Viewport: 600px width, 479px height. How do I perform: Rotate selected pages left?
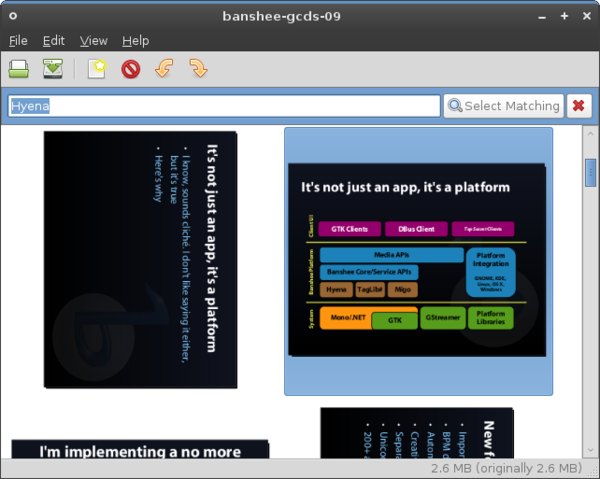(164, 68)
